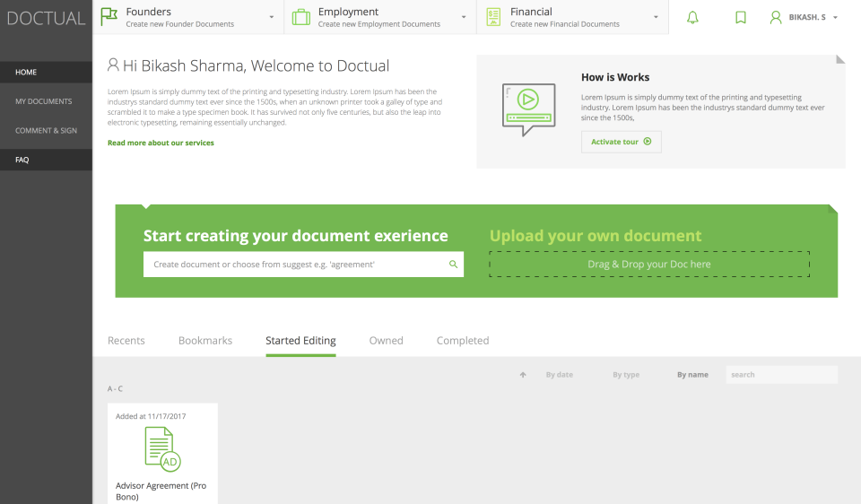Click the user profile avatar icon
Screen dimensions: 861x504
pos(776,18)
